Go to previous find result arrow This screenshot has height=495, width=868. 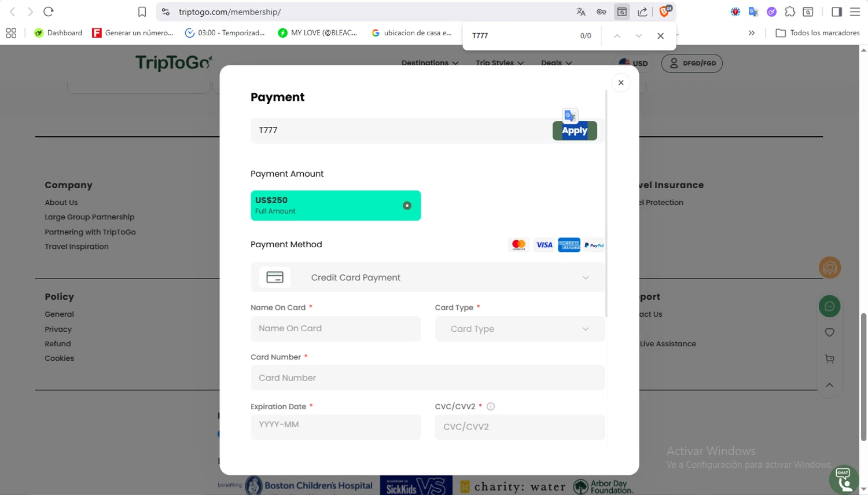click(x=617, y=36)
